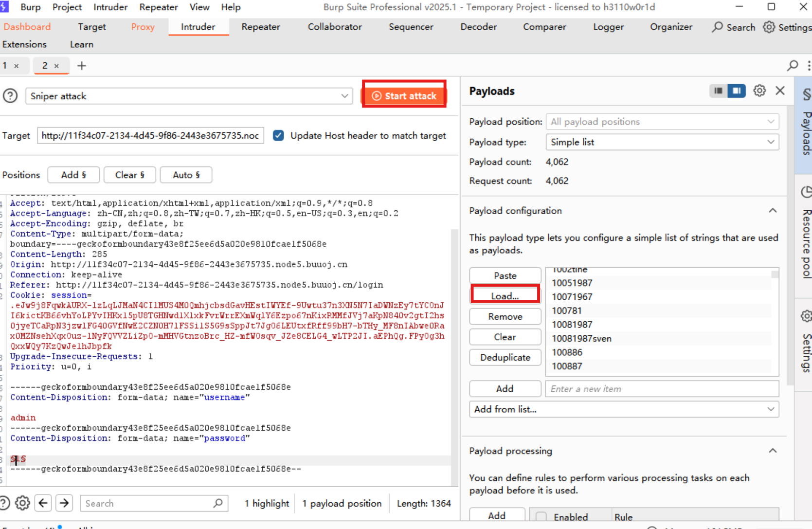Close the Payloads side panel
This screenshot has width=812, height=529.
pos(780,91)
